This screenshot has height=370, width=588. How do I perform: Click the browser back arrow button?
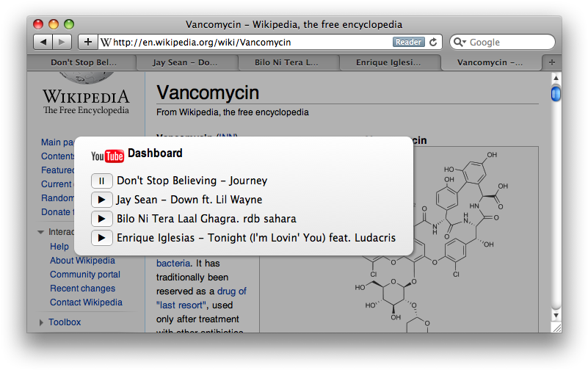[43, 43]
